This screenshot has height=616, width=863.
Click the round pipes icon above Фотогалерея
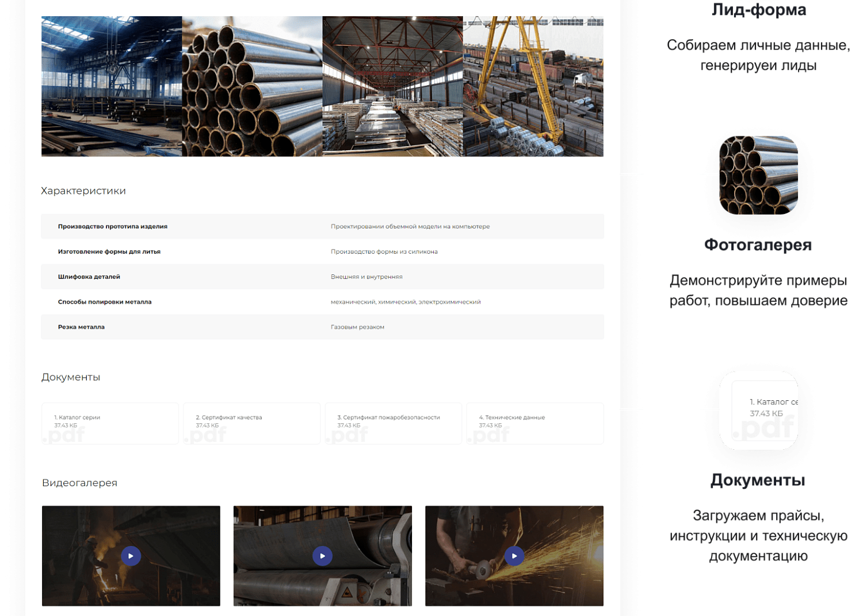[x=758, y=175]
